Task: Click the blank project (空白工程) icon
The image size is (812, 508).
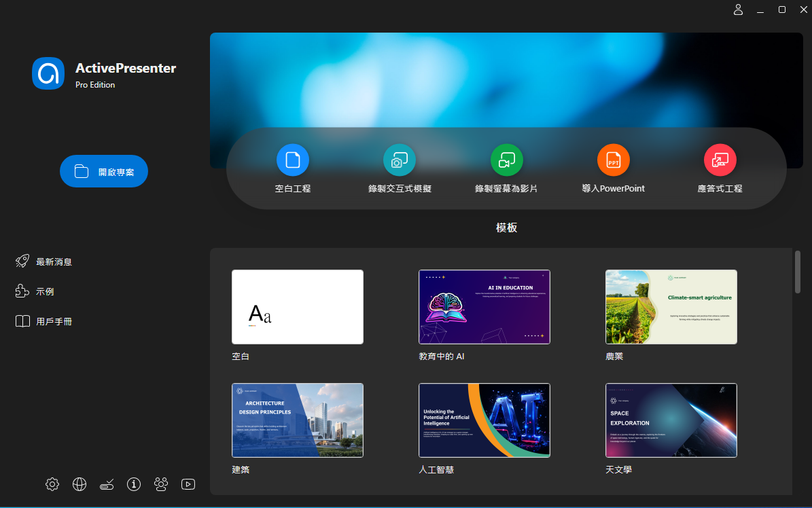Action: [293, 160]
